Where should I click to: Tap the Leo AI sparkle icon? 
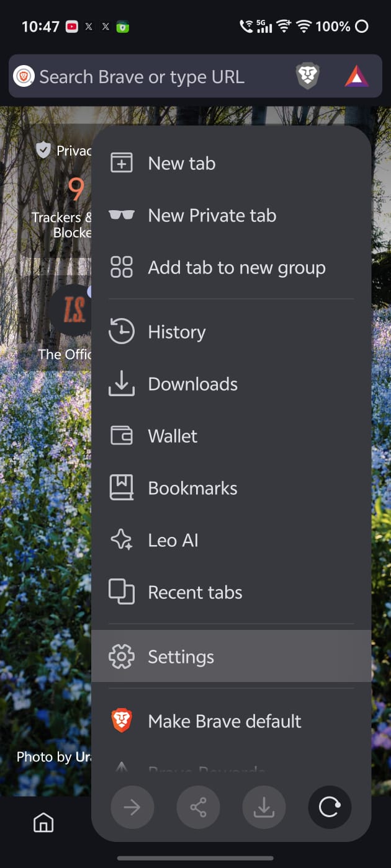(122, 540)
